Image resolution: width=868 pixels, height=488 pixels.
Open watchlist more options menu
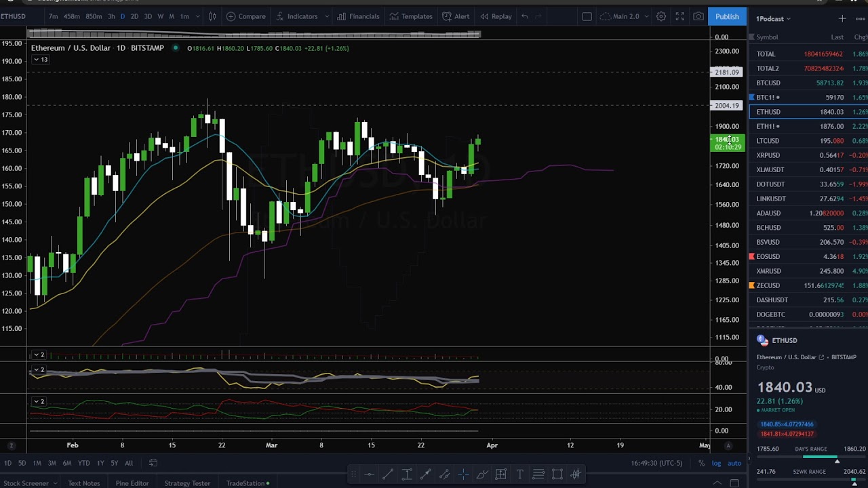861,18
